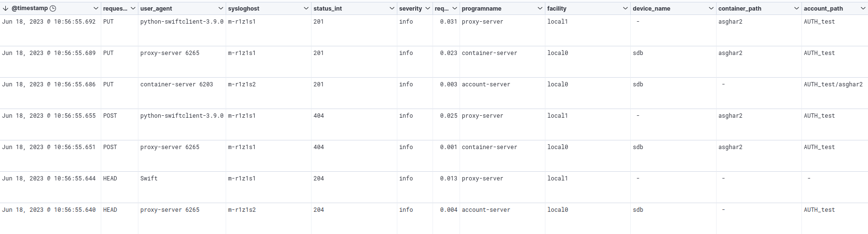Click the programname column chevron icon
Screen dimensions: 868x234
pos(540,8)
